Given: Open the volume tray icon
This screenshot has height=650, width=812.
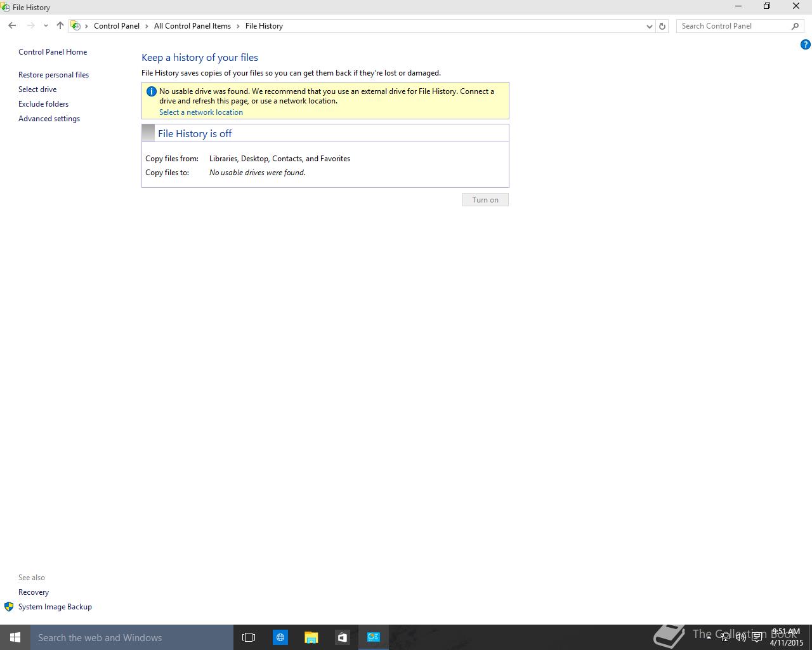Looking at the screenshot, I should pos(740,637).
